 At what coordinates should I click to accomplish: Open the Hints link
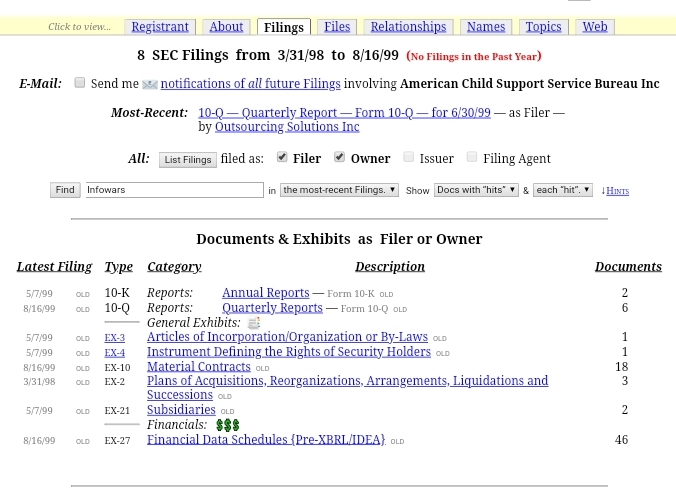coord(617,191)
